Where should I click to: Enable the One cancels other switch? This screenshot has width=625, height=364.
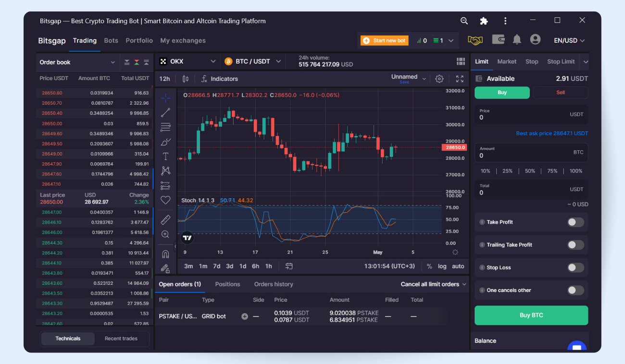click(575, 290)
